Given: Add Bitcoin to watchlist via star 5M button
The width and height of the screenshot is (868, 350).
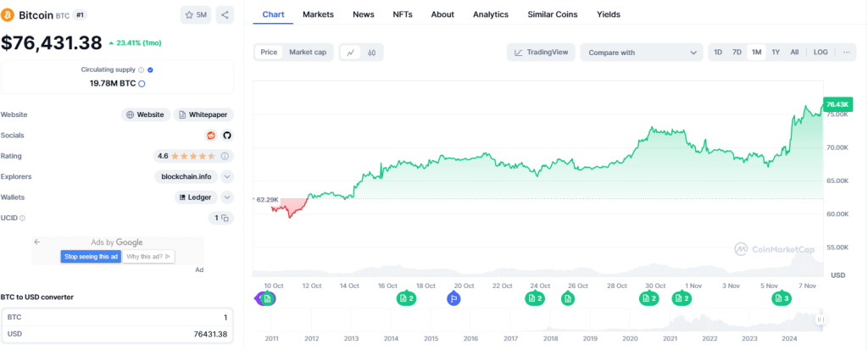Looking at the screenshot, I should pyautogui.click(x=196, y=15).
